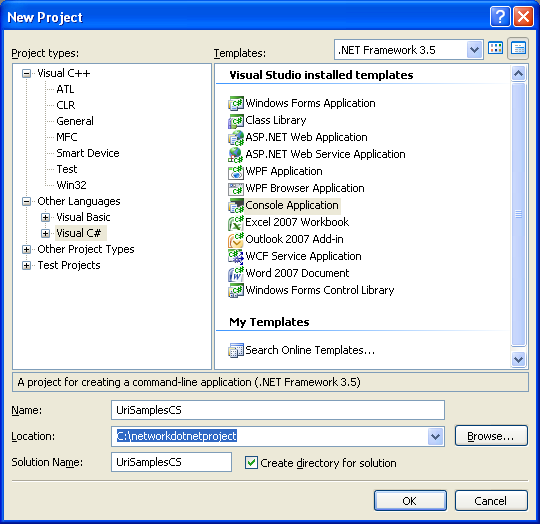Toggle Create directory for solution checkbox
The height and width of the screenshot is (524, 540).
pos(251,462)
